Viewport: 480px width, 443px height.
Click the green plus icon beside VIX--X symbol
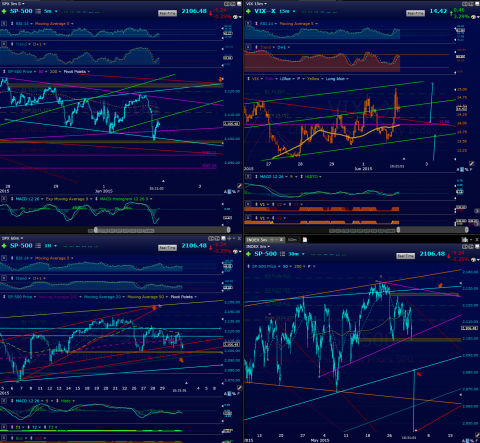pos(249,11)
